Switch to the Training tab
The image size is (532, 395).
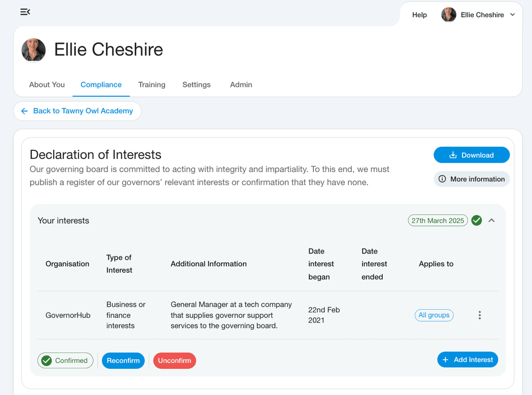152,85
